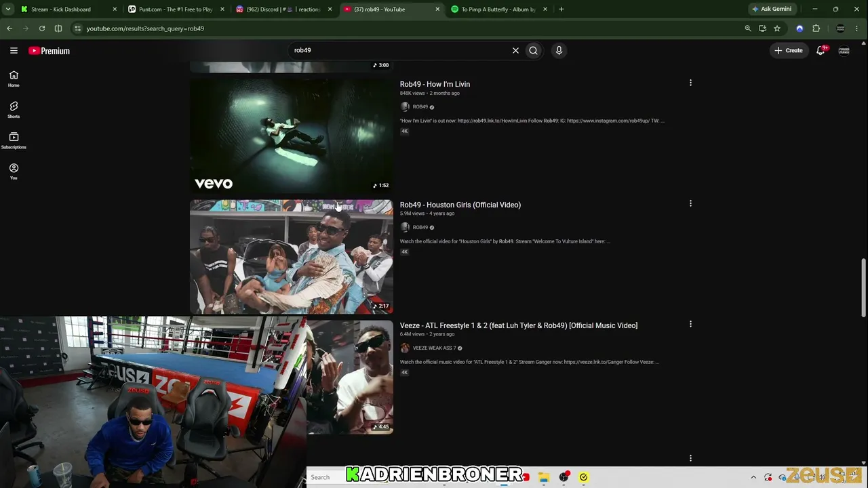Open Veeze - ATL Freestyle 1 & 2 title
Viewport: 868px width, 488px height.
point(518,325)
